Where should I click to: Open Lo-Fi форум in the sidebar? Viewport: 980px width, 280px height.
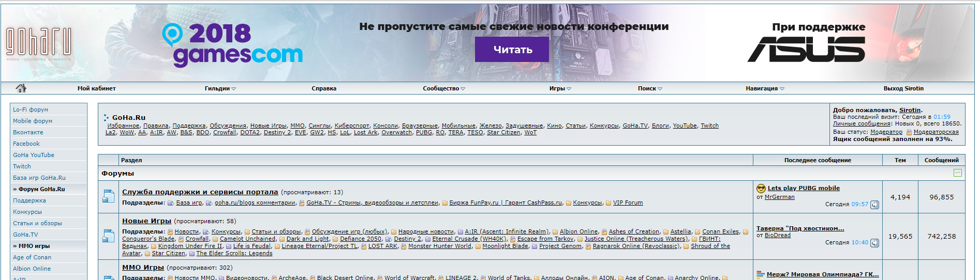pos(31,110)
